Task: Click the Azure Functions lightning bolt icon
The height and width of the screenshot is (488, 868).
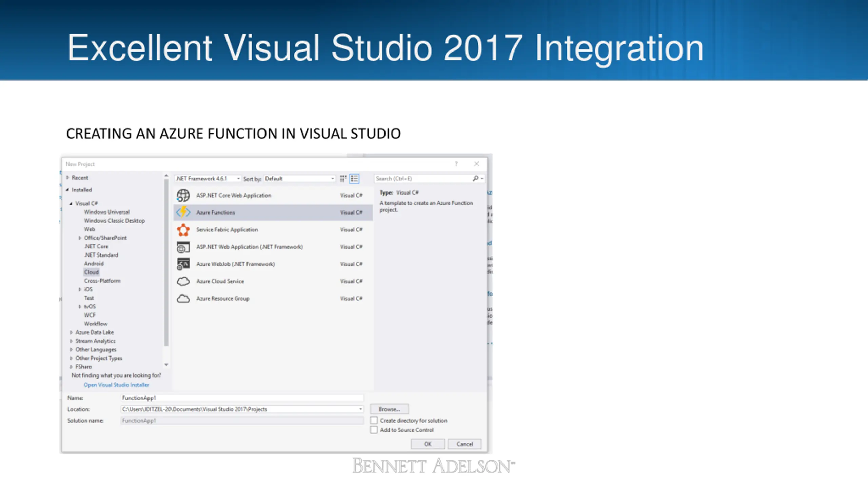Action: point(183,212)
